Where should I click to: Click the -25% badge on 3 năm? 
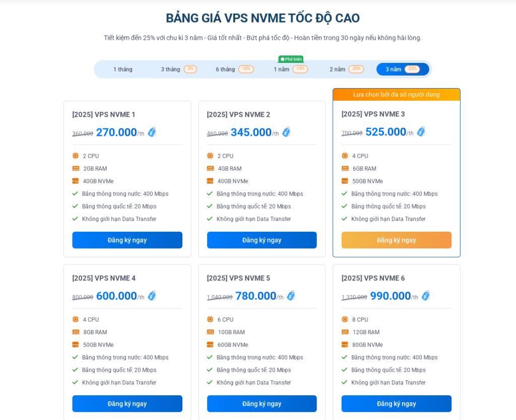point(413,69)
